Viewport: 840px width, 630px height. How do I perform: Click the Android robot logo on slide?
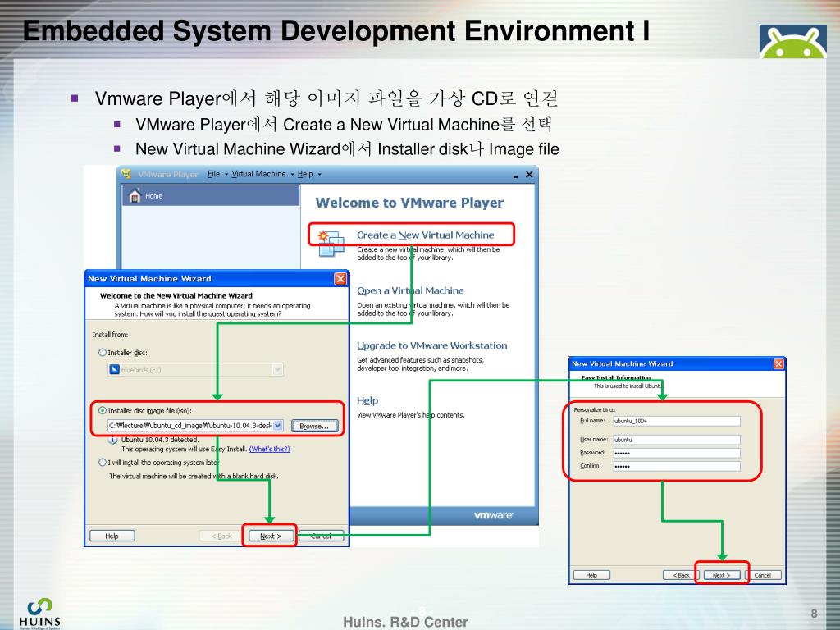793,41
